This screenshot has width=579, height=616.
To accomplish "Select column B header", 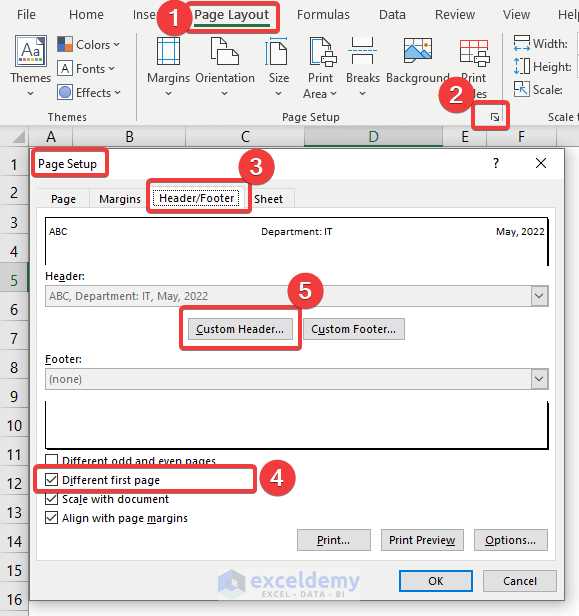I will coord(129,137).
